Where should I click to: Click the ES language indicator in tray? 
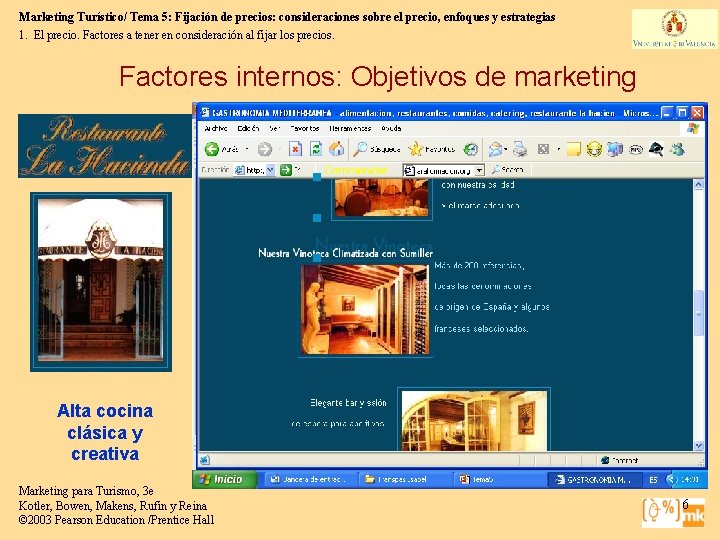click(x=653, y=479)
